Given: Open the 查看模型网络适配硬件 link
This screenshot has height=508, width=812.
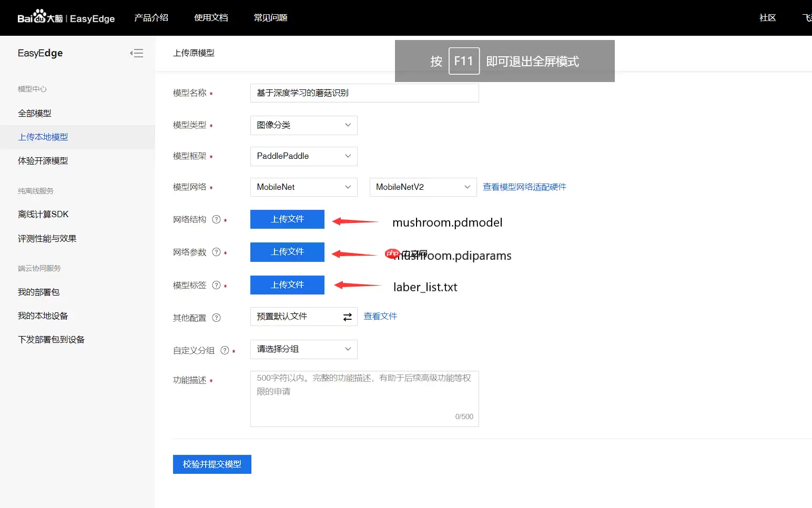Looking at the screenshot, I should click(x=524, y=187).
